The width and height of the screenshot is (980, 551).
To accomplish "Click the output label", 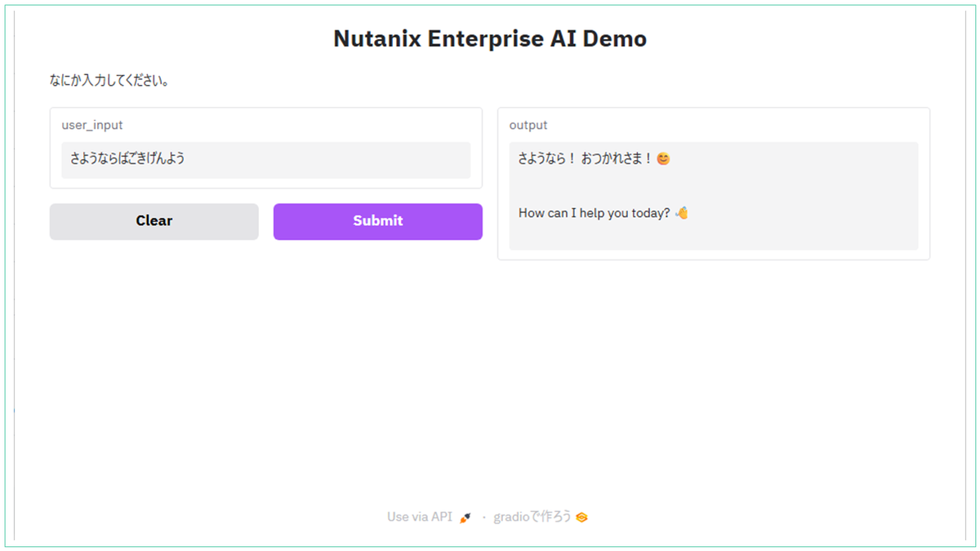I will pyautogui.click(x=528, y=125).
